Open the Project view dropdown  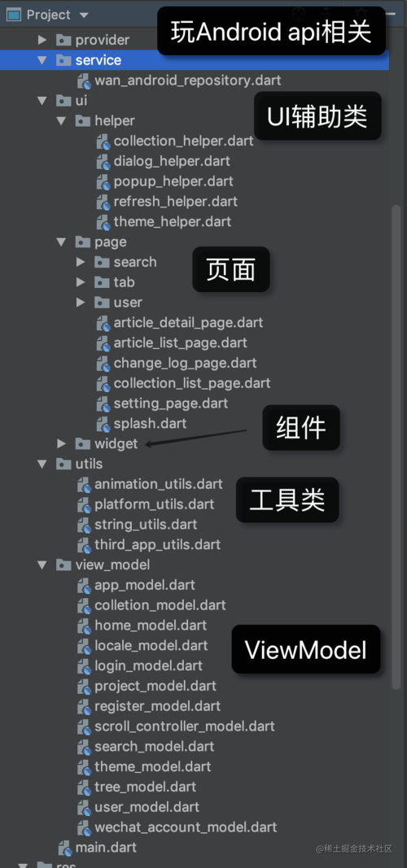(84, 15)
